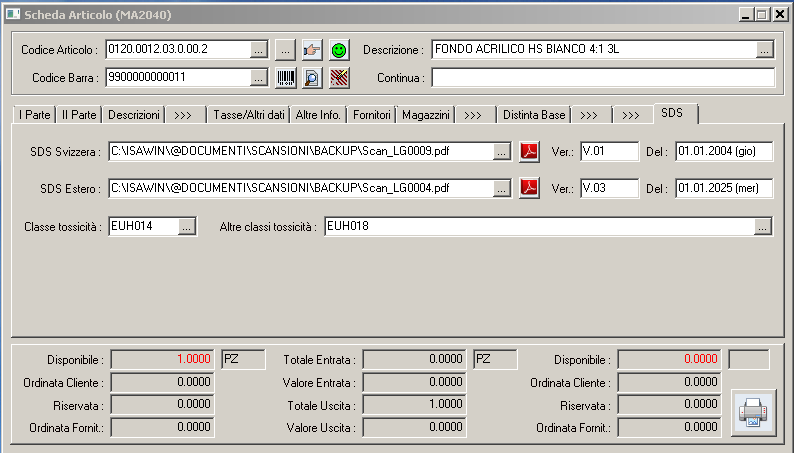794x453 pixels.
Task: Open Descrizione lookup button
Action: coord(765,50)
